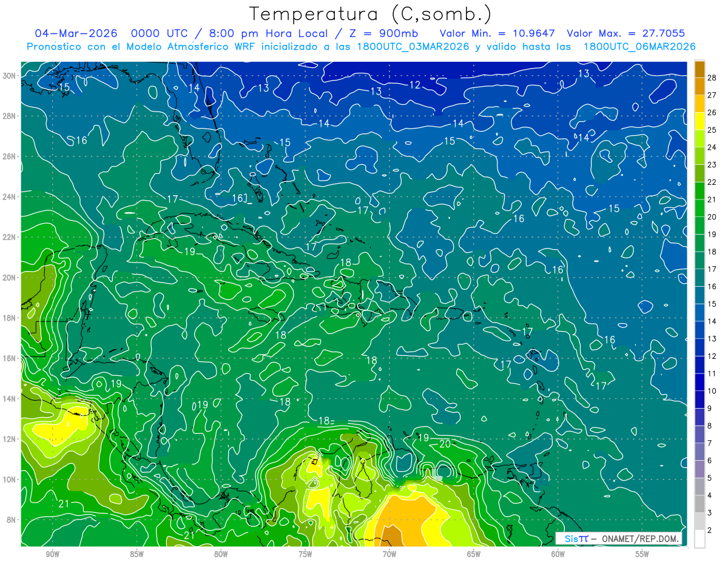The image size is (728, 562).
Task: Click the legend number '26'
Action: click(712, 112)
